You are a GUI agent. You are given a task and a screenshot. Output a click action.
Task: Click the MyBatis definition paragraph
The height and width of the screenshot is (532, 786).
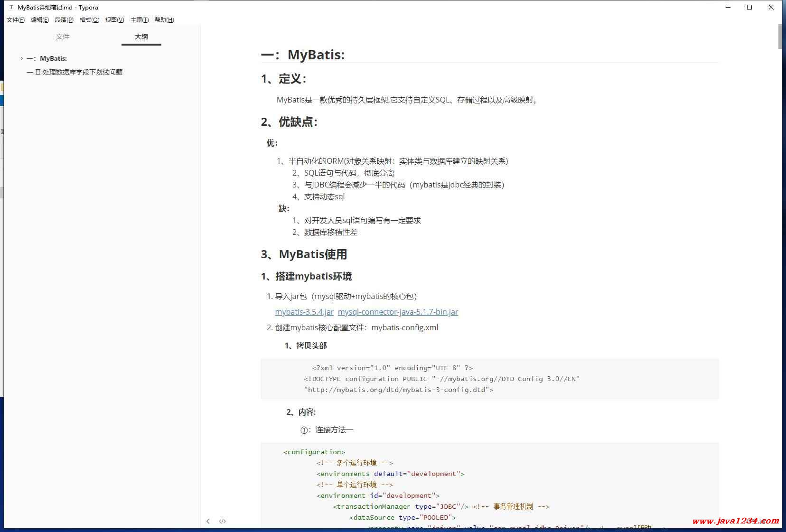(408, 100)
